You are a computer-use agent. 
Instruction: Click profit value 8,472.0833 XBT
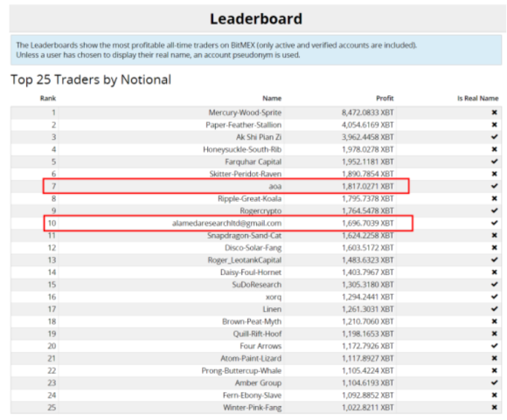tap(368, 113)
